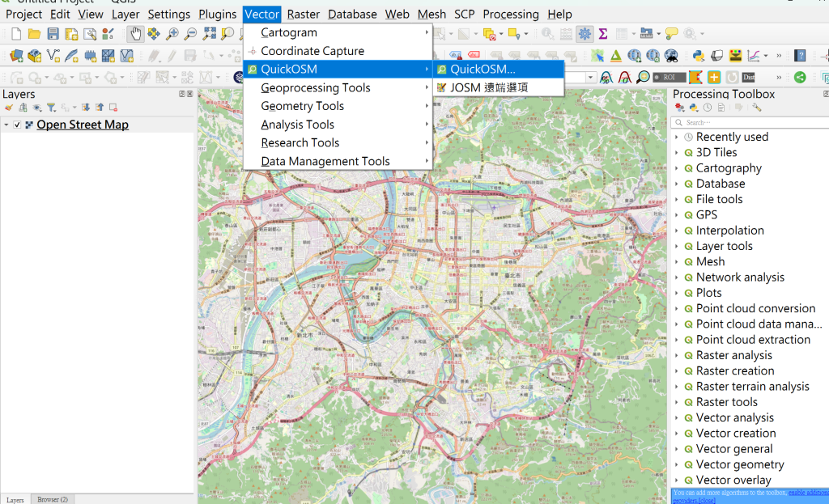
Task: Click the New GeoPackage Layer icon
Action: [x=34, y=56]
